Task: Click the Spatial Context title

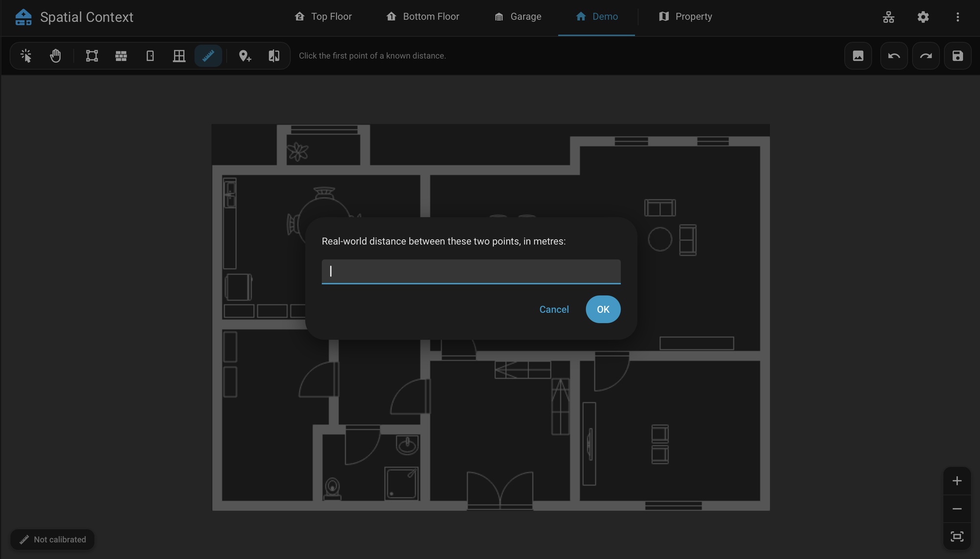Action: (x=87, y=17)
